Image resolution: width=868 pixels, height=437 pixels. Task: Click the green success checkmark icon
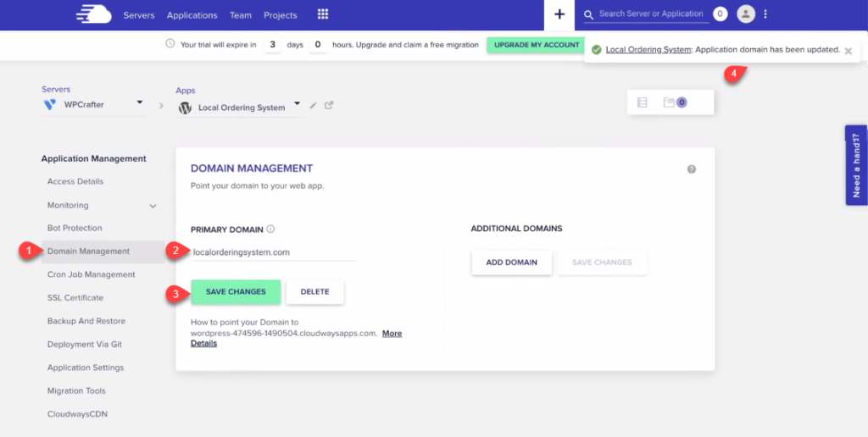596,50
